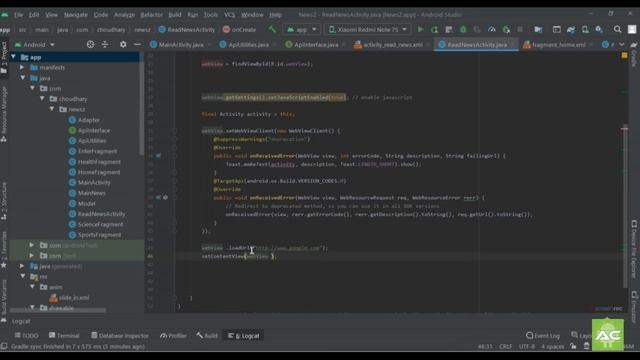Open the TODO tool window

(x=26, y=336)
